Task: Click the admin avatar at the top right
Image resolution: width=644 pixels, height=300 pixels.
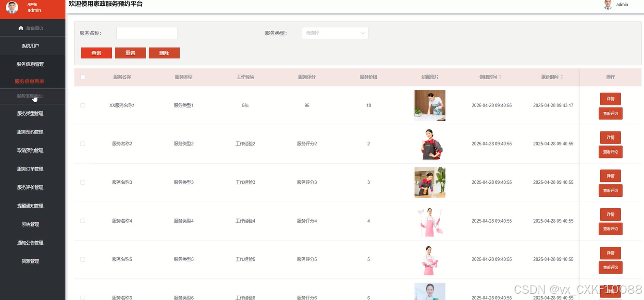Action: 608,4
